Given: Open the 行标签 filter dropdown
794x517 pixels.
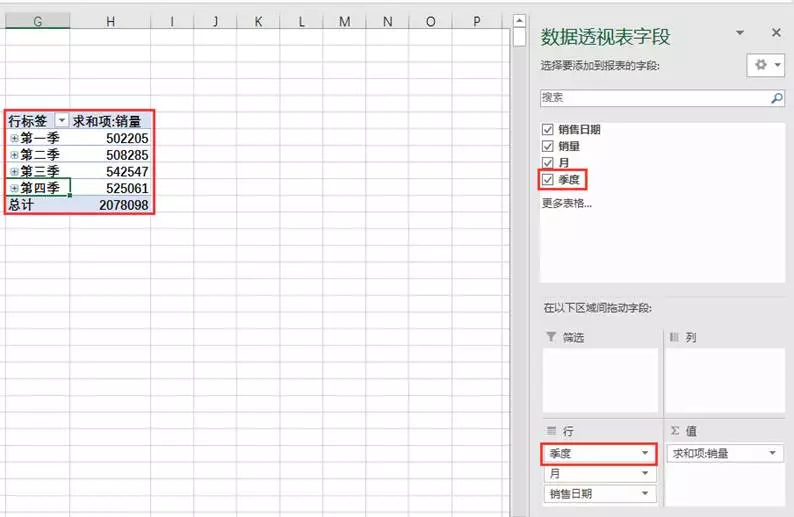Looking at the screenshot, I should (61, 121).
